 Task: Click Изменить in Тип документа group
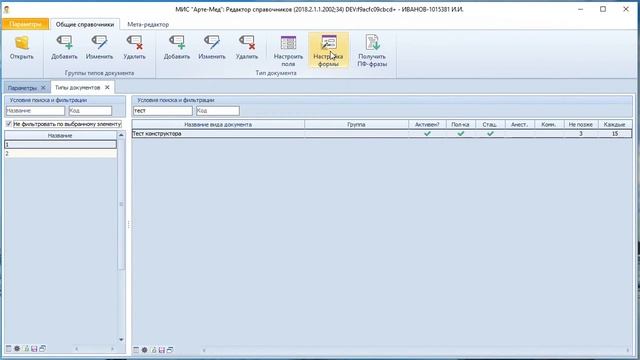coord(212,47)
